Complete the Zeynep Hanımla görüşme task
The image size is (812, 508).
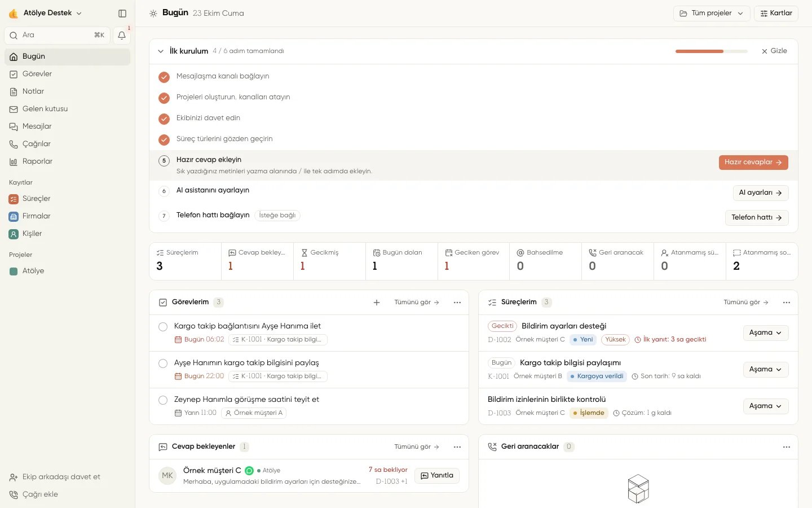coord(163,400)
